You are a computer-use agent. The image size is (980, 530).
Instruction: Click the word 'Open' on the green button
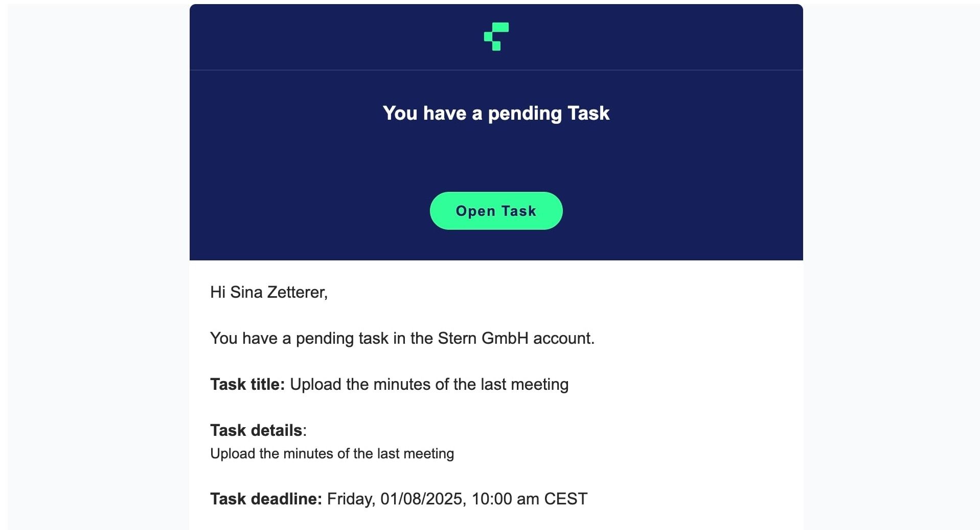coord(475,211)
